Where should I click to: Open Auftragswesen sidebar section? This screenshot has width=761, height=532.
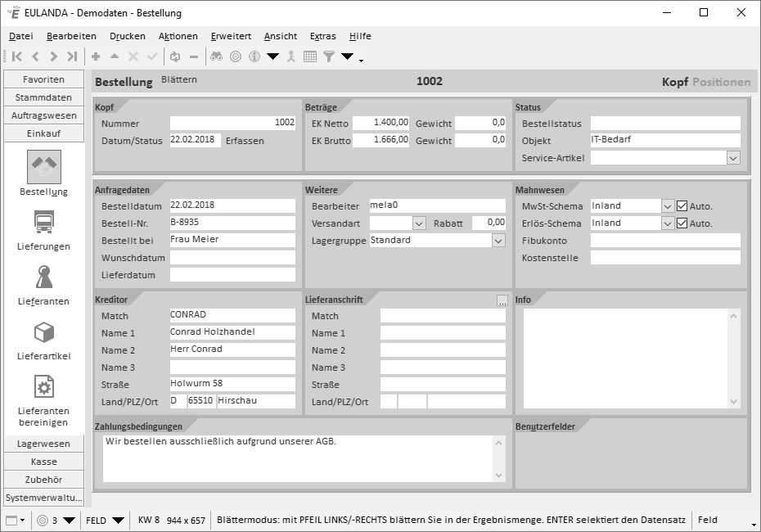[x=43, y=115]
